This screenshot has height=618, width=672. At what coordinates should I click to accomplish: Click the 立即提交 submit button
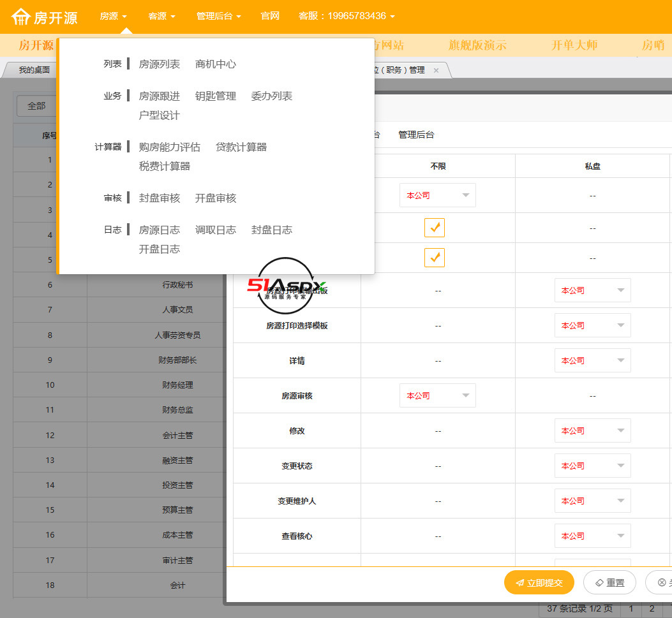[x=539, y=583]
